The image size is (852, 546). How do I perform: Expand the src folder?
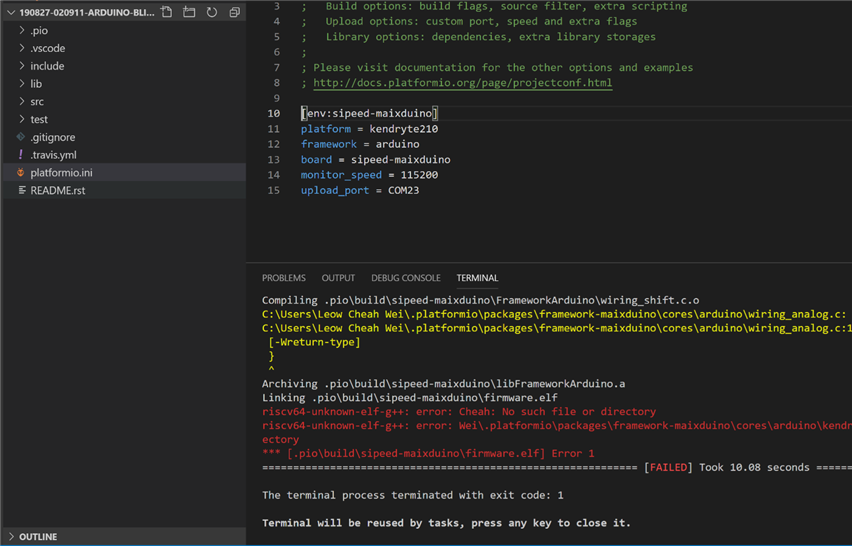tap(36, 102)
